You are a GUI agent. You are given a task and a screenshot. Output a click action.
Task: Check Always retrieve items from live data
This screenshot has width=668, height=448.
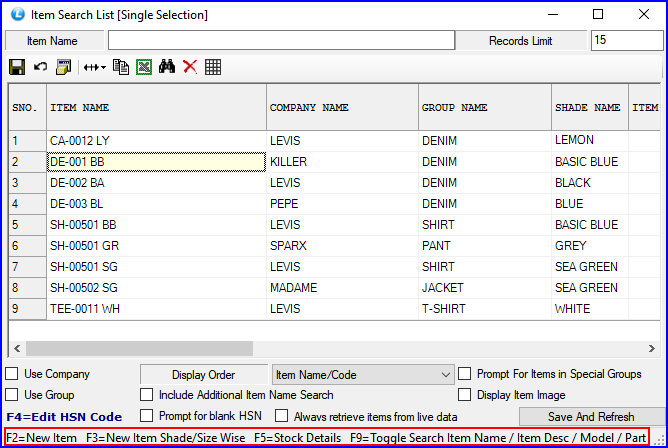pos(281,416)
